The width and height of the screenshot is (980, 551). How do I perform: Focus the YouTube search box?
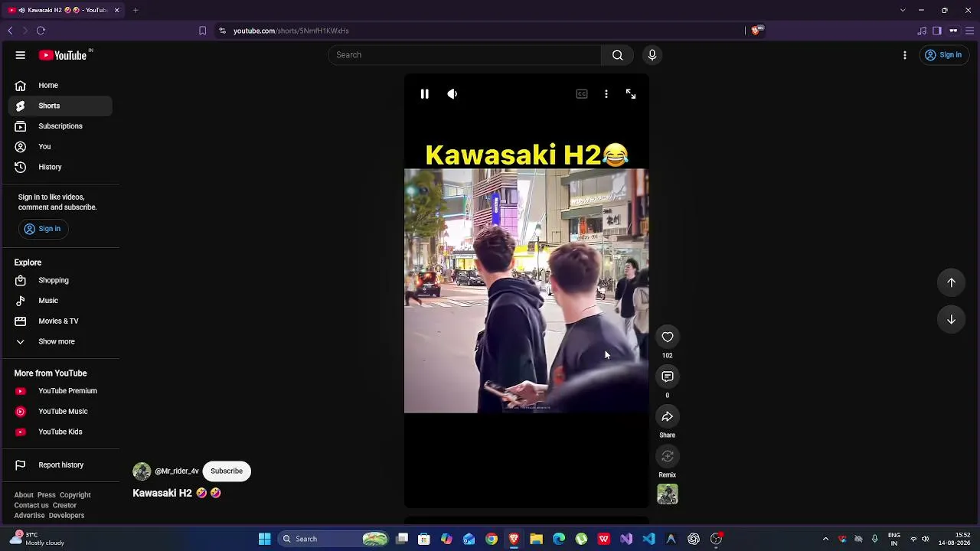pyautogui.click(x=465, y=55)
